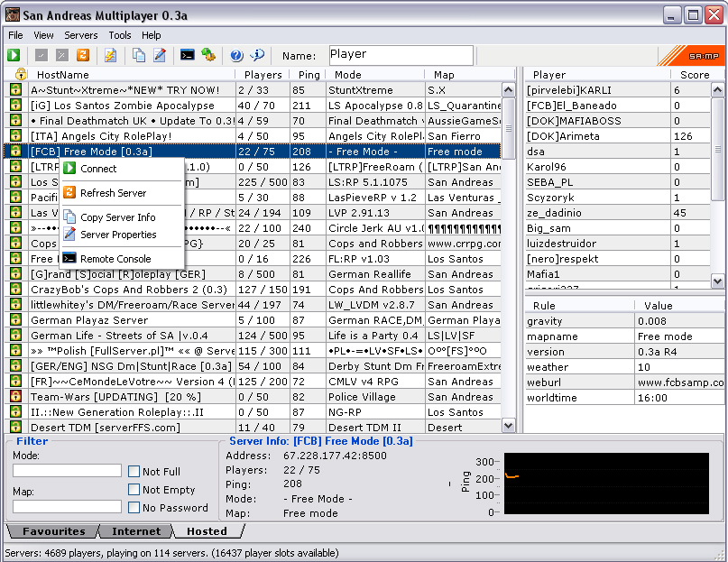Open Server Properties from the toolbar

160,55
